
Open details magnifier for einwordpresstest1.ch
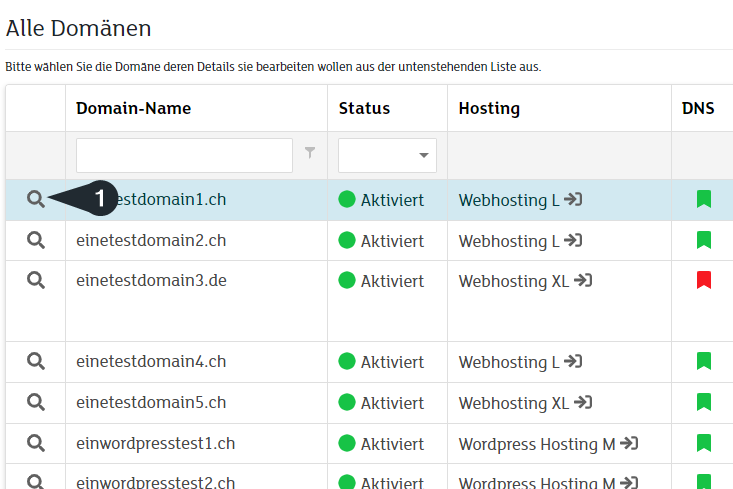pos(36,443)
